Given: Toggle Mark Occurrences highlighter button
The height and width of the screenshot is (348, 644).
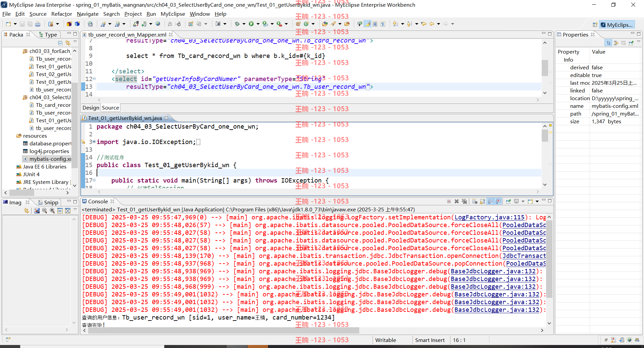Looking at the screenshot, I should tap(368, 24).
